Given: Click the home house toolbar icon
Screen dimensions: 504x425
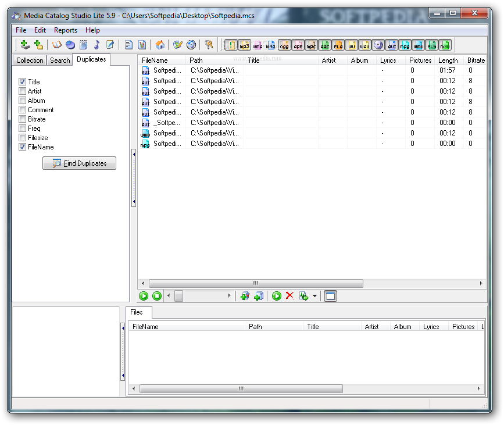Looking at the screenshot, I should (x=160, y=45).
